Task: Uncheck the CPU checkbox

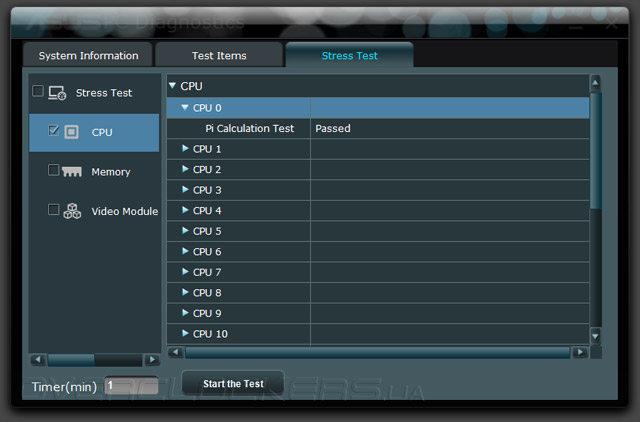Action: click(x=54, y=131)
